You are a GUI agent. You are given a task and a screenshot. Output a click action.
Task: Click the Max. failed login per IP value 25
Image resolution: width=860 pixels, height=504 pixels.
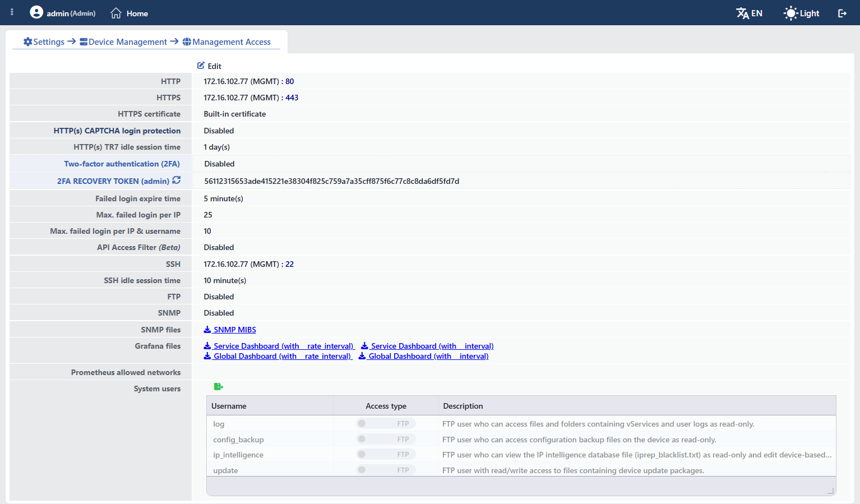[208, 215]
